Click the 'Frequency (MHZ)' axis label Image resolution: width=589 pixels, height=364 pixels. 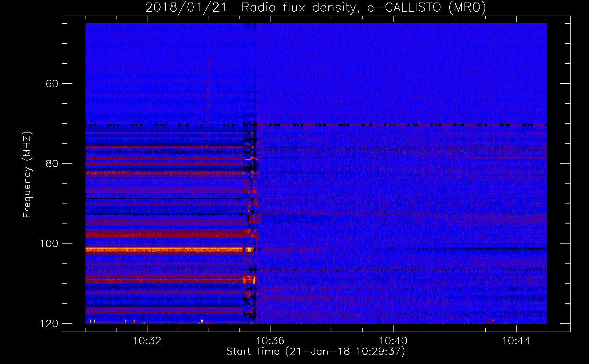pos(27,174)
